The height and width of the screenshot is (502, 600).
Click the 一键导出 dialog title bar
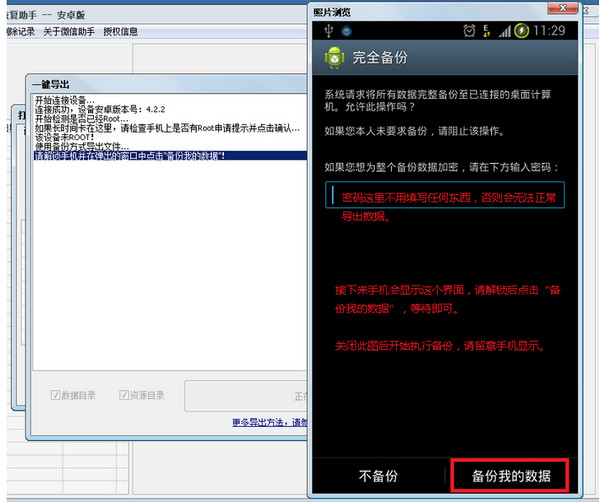(x=168, y=84)
